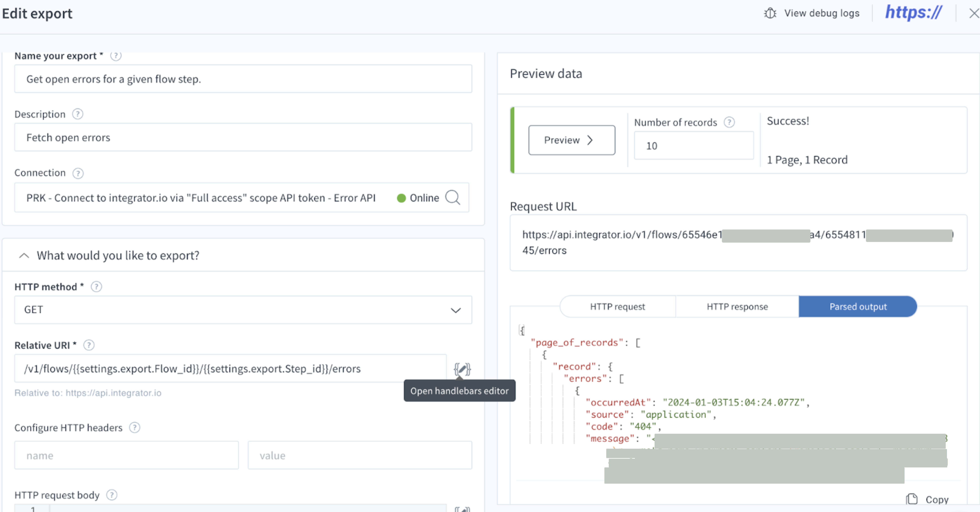Edit the Description input 'Fetch open errors'
Viewport: 980px width, 512px height.
(243, 137)
